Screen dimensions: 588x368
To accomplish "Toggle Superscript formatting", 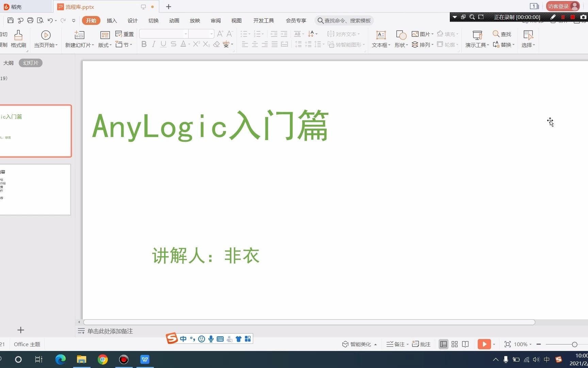I will pos(196,44).
